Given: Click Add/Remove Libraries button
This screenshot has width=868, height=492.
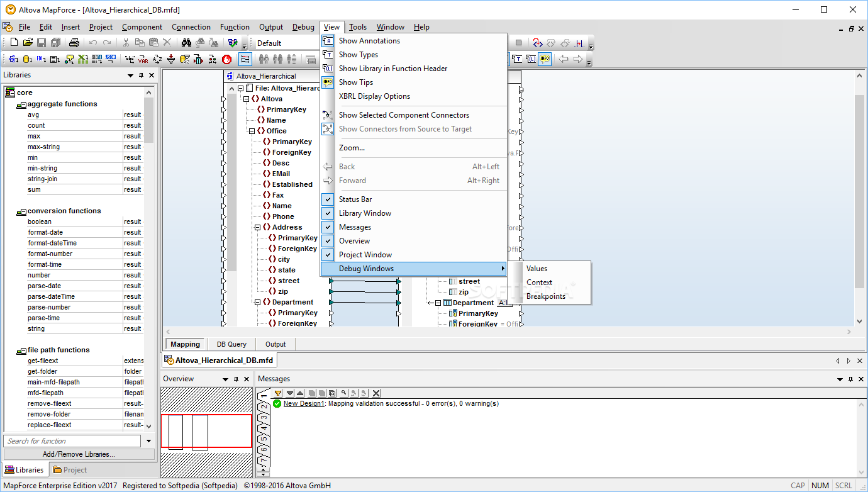Looking at the screenshot, I should 79,454.
